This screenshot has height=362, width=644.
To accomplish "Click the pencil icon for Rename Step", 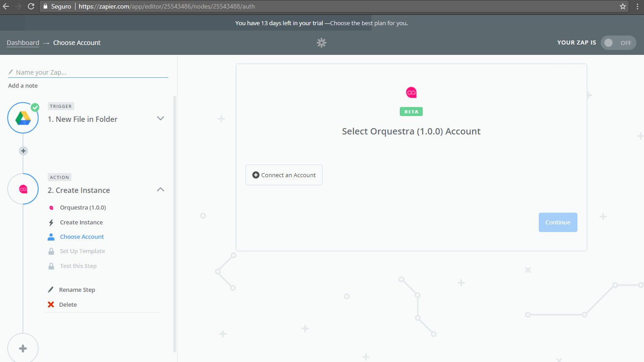I will point(51,290).
